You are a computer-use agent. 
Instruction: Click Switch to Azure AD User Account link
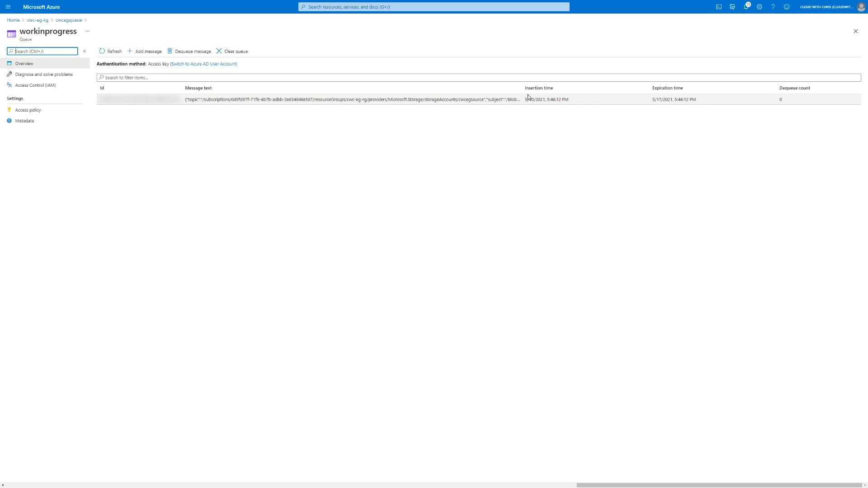[203, 64]
